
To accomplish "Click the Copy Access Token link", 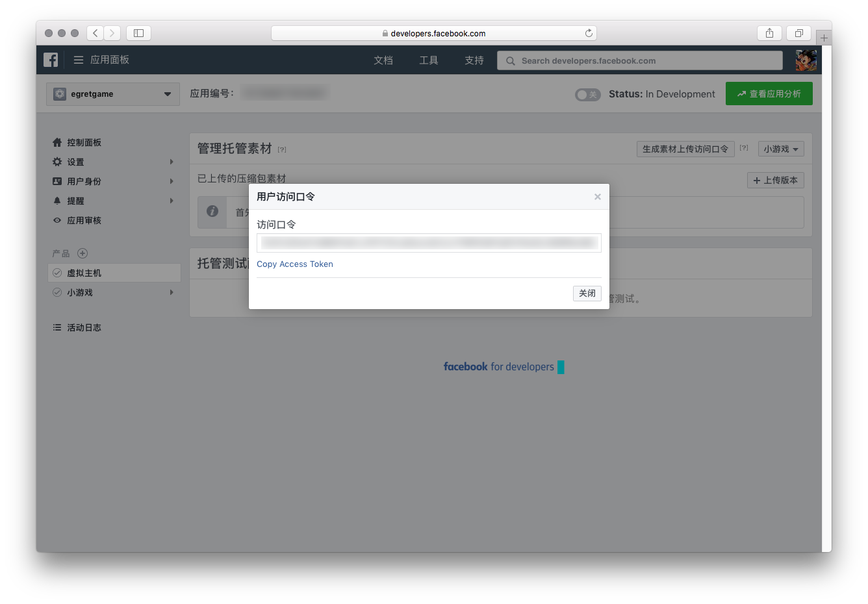I will 295,264.
